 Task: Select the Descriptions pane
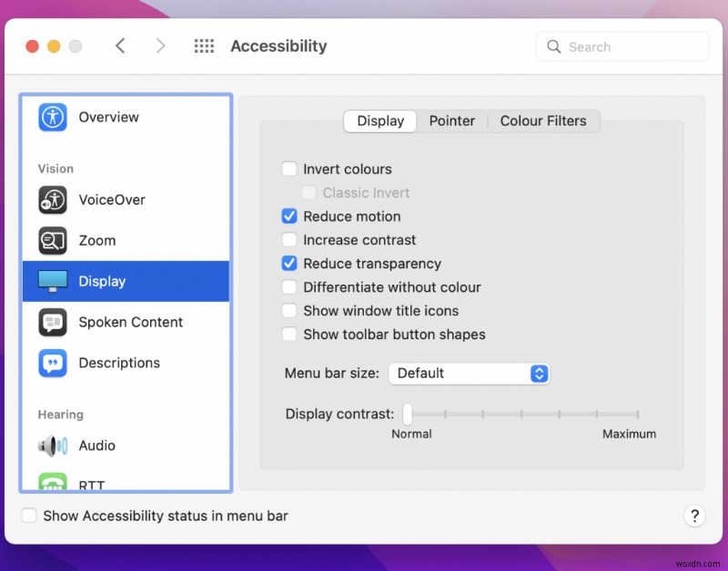118,363
